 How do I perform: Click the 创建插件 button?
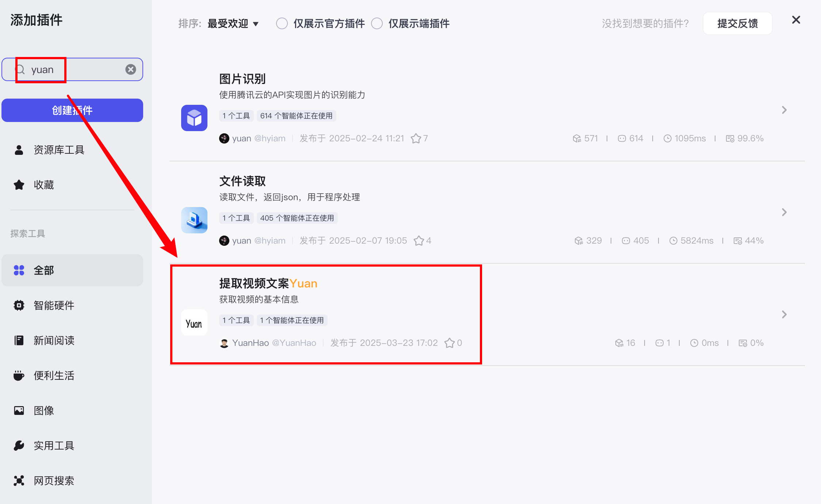pos(72,110)
